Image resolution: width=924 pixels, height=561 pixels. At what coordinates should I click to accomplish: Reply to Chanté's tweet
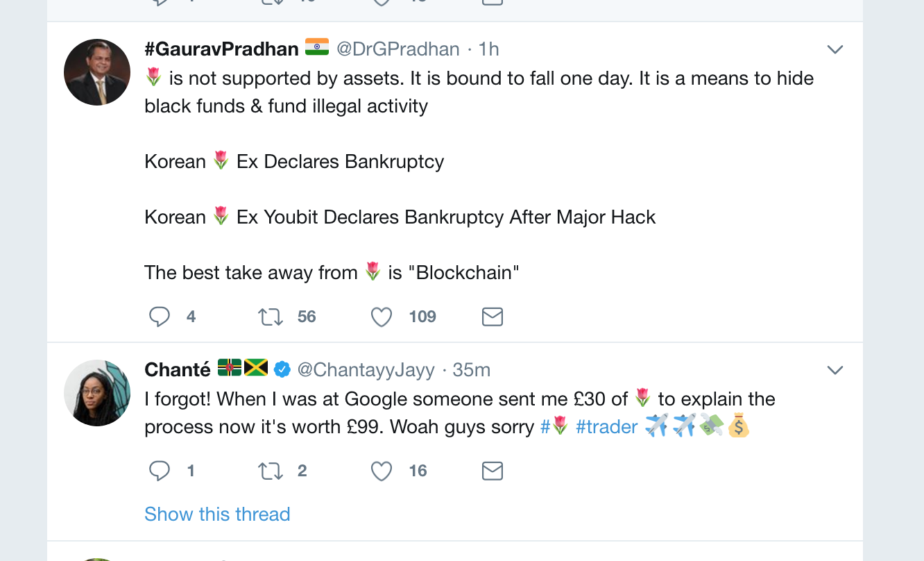pyautogui.click(x=160, y=471)
